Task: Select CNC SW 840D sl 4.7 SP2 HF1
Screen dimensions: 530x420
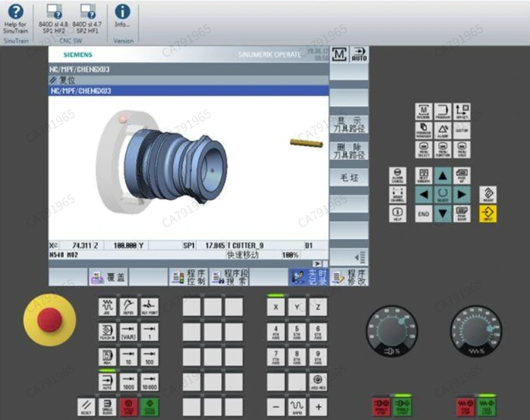Action: [87, 19]
